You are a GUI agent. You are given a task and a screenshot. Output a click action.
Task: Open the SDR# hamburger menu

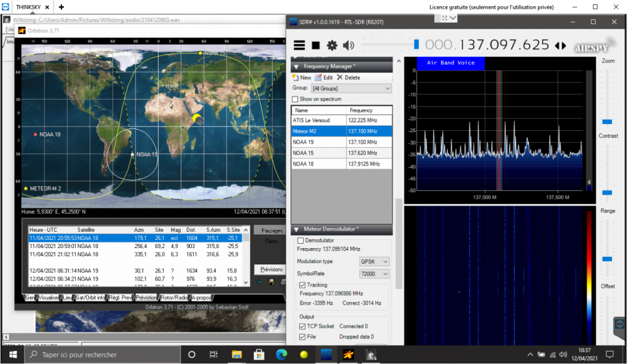click(x=299, y=45)
